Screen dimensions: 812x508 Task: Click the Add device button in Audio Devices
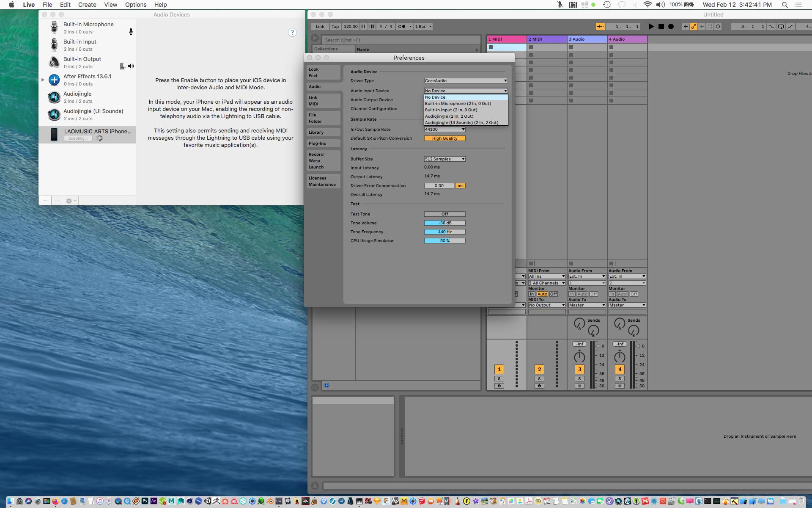pos(45,201)
